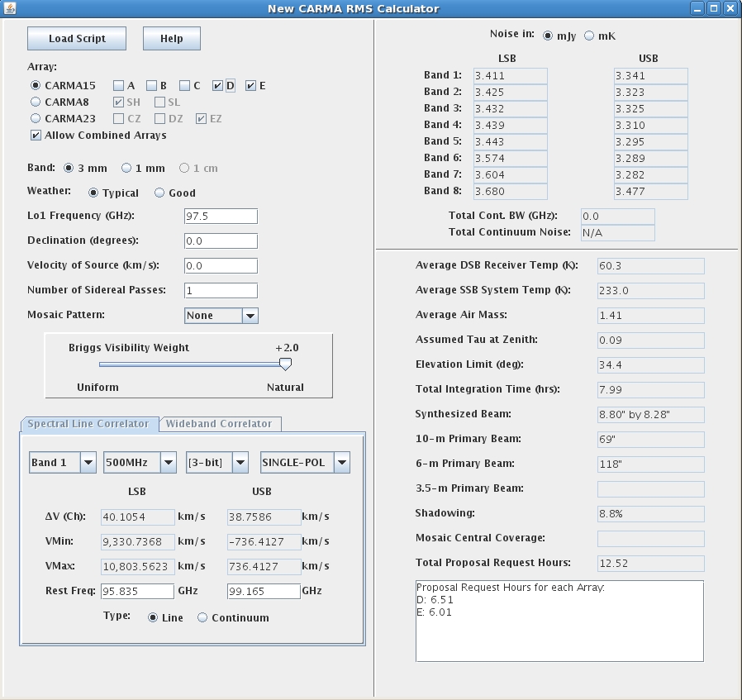
Task: Open the Help button
Action: 171,38
